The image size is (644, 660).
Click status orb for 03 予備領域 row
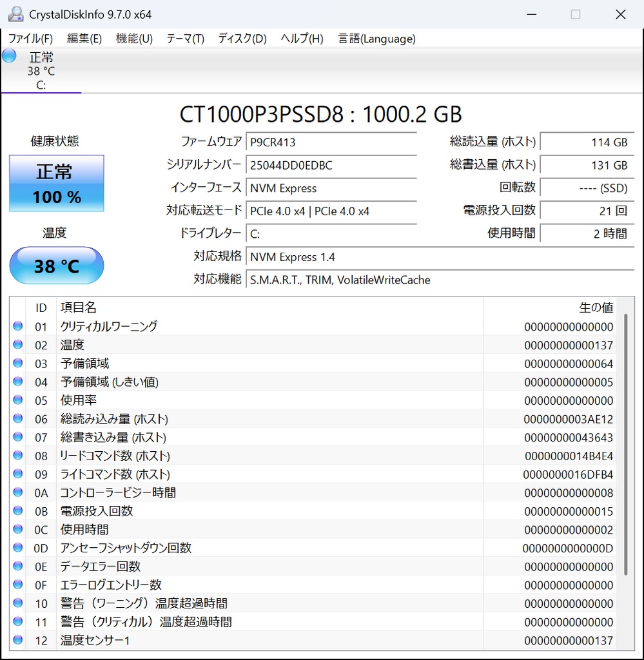point(17,363)
